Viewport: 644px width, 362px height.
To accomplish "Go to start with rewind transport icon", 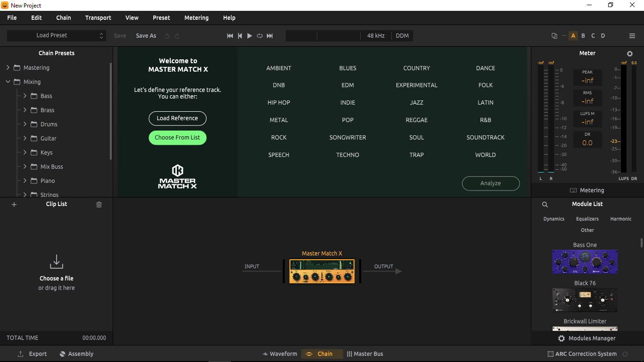I will pyautogui.click(x=230, y=36).
